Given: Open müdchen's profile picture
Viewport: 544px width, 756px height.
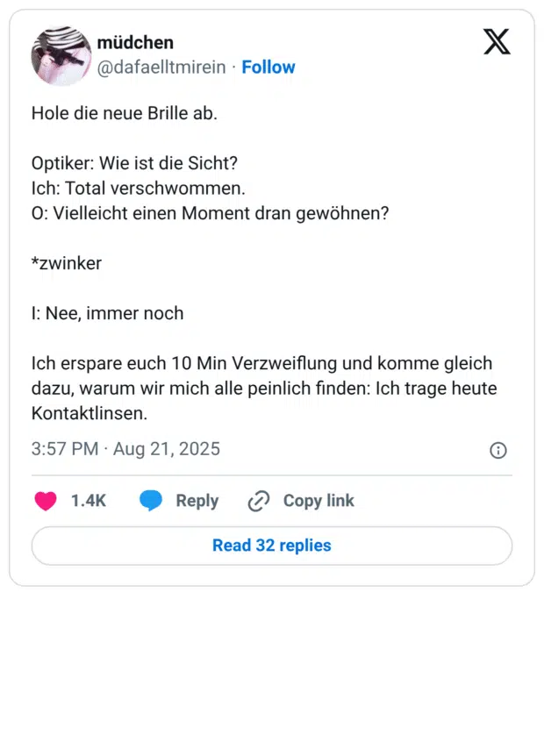Looking at the screenshot, I should tap(61, 54).
